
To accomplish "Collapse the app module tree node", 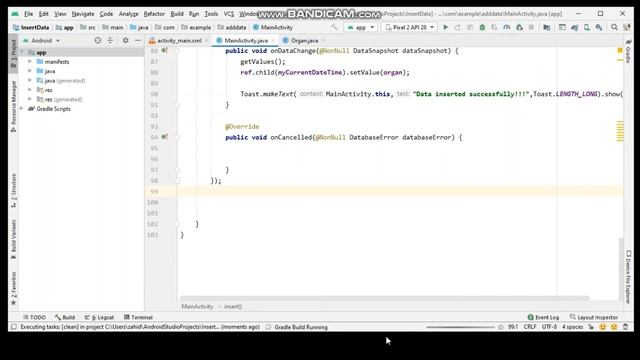I will tap(23, 52).
